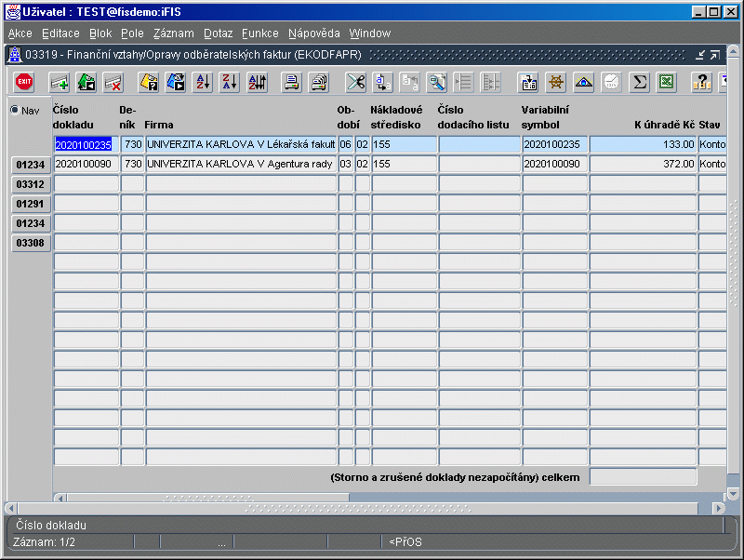Sort ascending with the A-Z arrow icon
The width and height of the screenshot is (744, 560).
(x=204, y=82)
